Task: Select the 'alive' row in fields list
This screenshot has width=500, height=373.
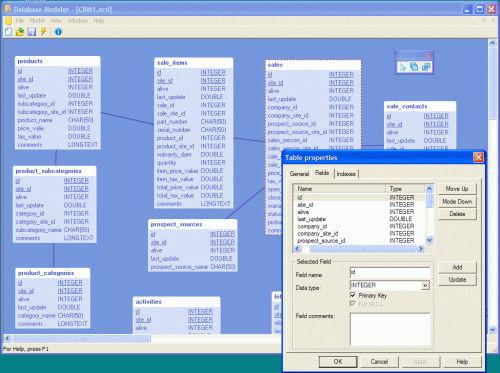Action: [x=359, y=212]
